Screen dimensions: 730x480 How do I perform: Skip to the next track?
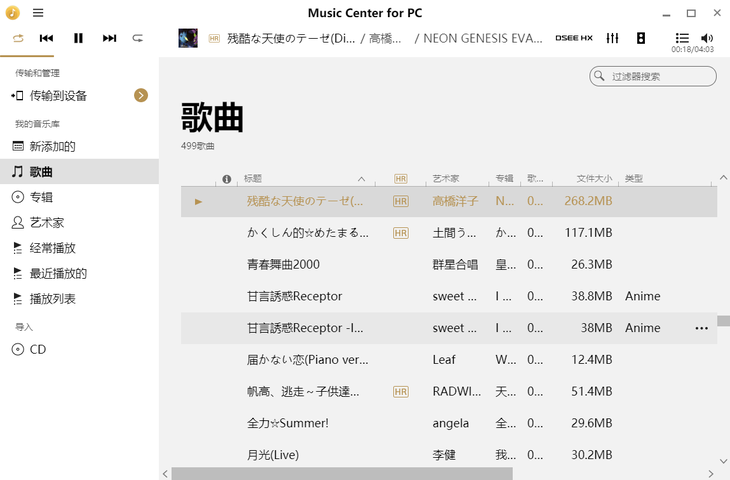(x=109, y=38)
